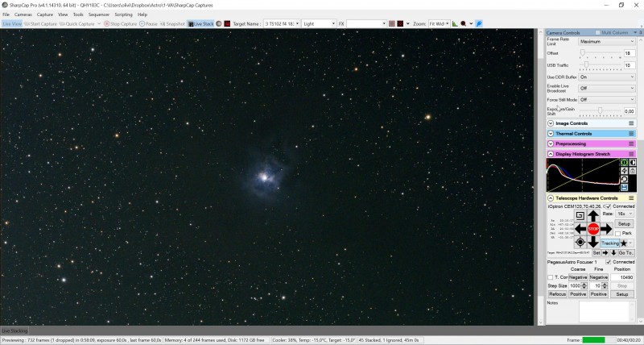
Task: Open the dropdown arrow next to the reticle icon
Action: tap(407, 24)
